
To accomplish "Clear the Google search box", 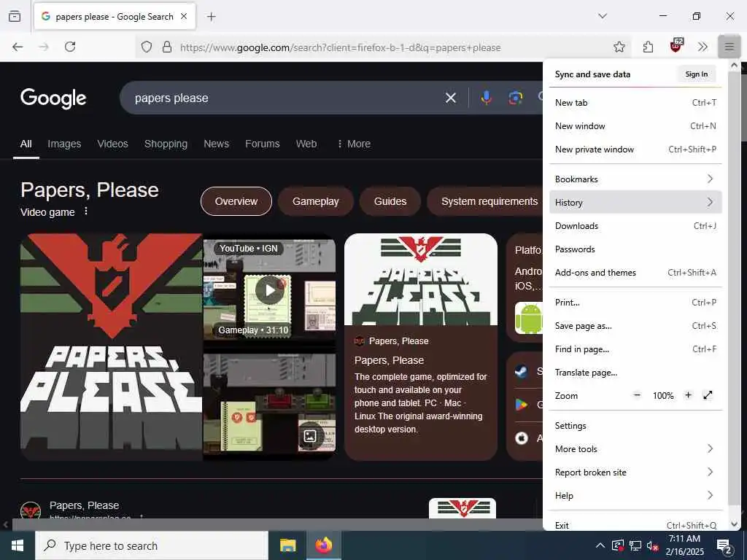I will [451, 98].
